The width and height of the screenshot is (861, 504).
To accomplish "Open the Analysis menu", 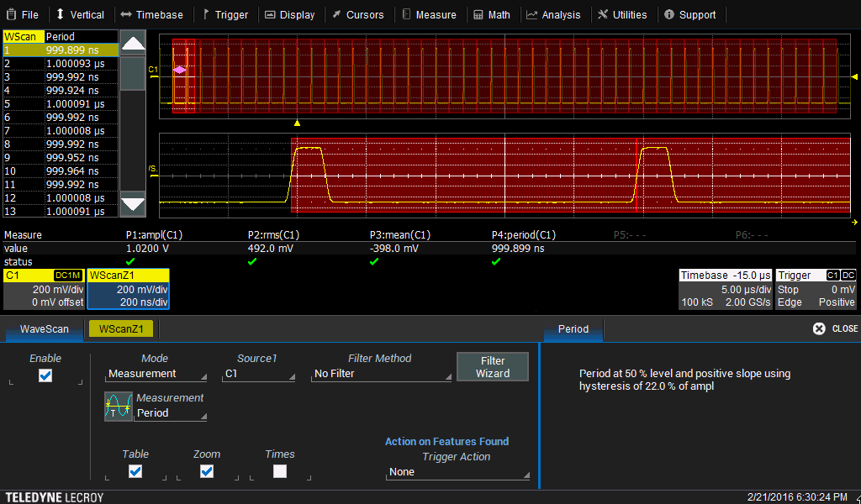I will coord(553,14).
